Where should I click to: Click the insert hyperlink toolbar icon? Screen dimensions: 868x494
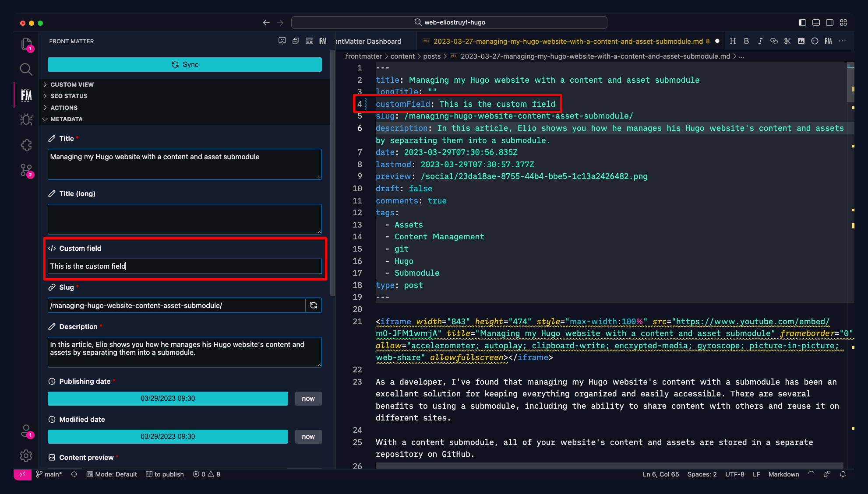(774, 41)
